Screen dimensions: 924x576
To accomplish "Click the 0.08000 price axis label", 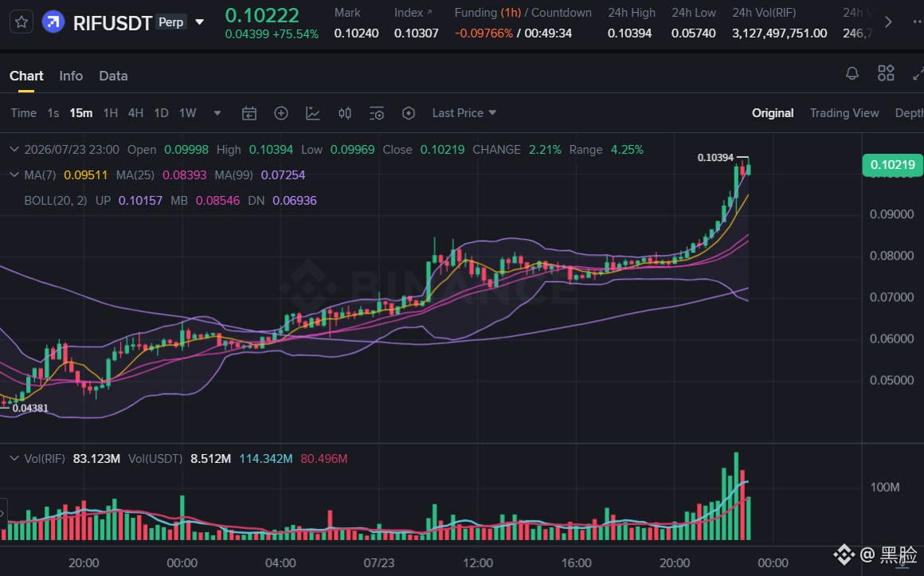I will pyautogui.click(x=891, y=256).
